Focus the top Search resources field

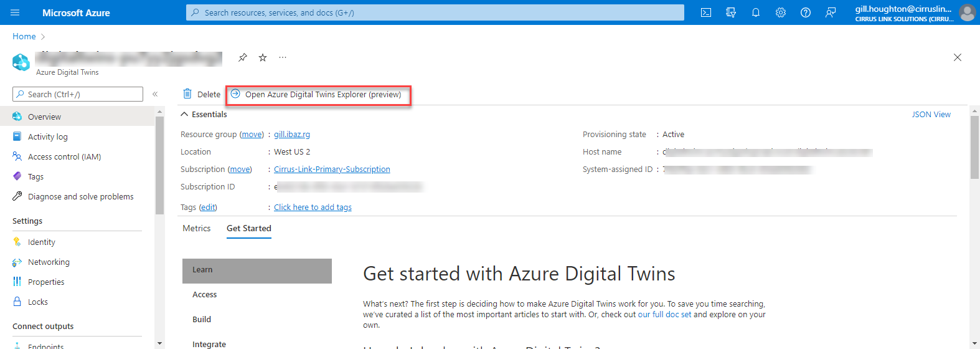tap(436, 12)
